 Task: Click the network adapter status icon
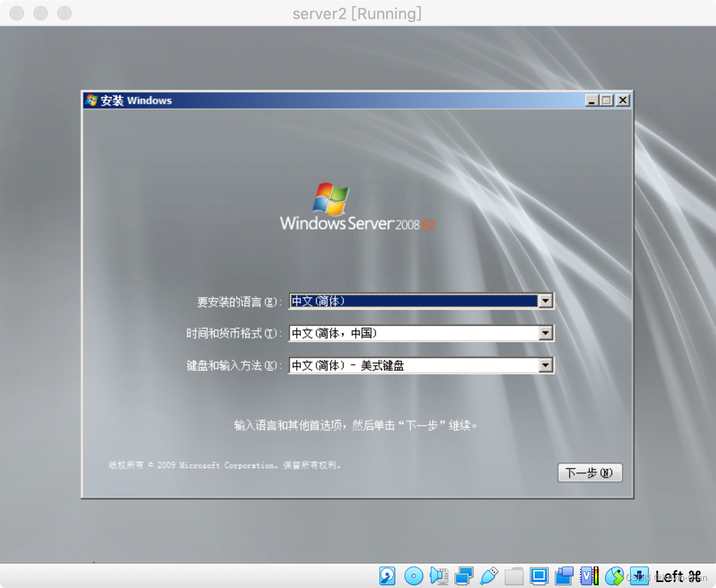(464, 576)
